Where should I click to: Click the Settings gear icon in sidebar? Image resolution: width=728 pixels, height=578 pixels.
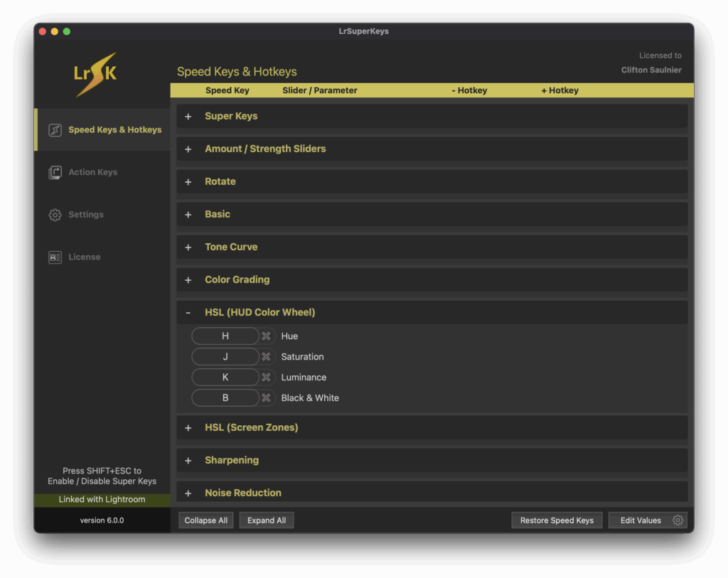point(55,215)
